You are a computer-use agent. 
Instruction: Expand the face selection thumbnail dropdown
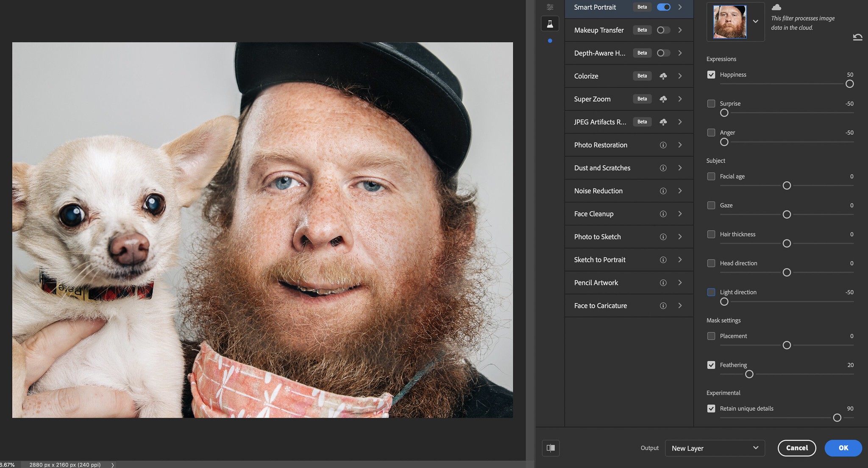[x=755, y=21]
